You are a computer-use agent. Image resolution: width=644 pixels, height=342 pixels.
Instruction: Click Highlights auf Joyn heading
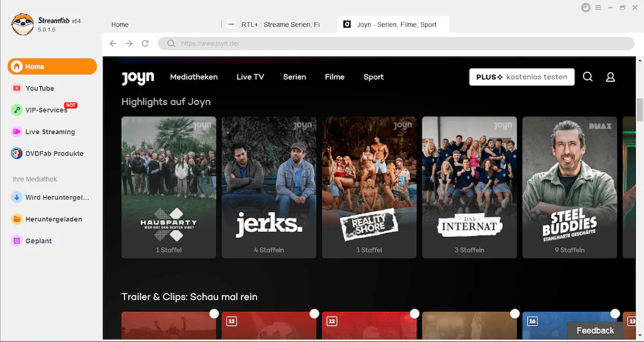[x=166, y=102]
